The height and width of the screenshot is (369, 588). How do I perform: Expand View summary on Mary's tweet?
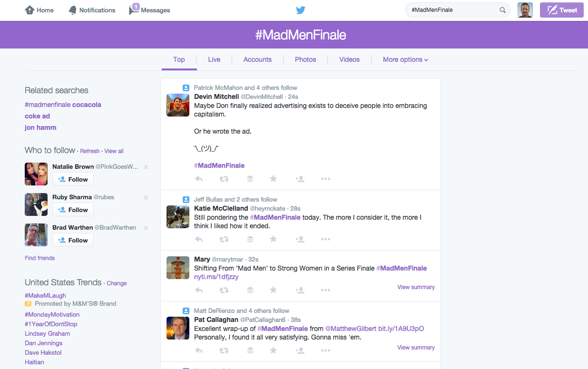point(416,287)
